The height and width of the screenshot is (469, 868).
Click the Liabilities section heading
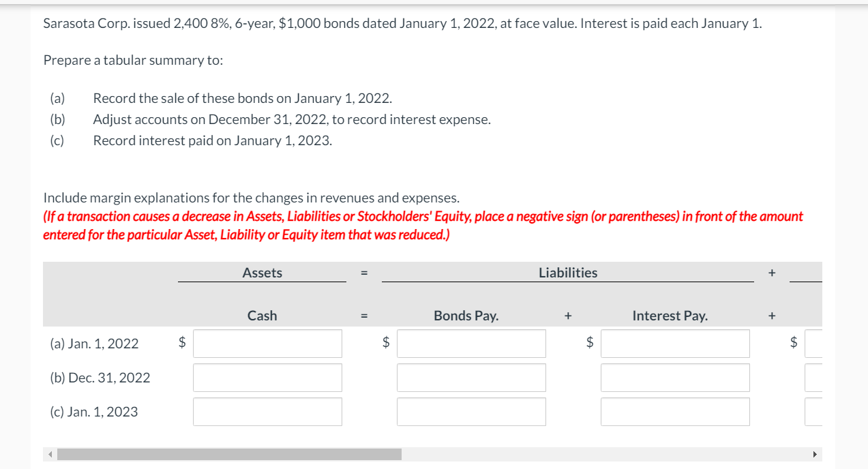pos(568,273)
